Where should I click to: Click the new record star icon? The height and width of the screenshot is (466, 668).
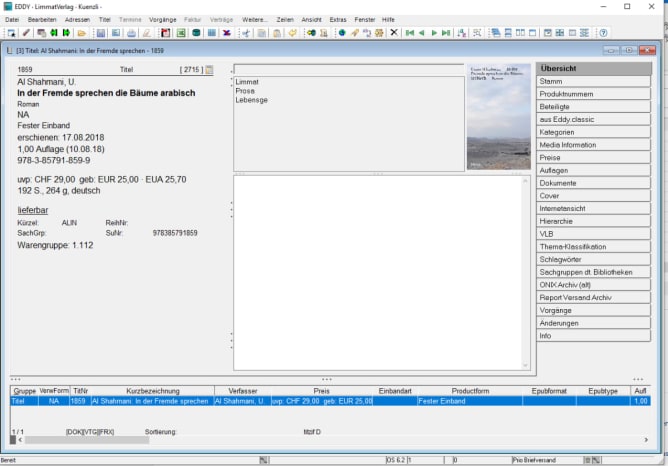[12, 33]
